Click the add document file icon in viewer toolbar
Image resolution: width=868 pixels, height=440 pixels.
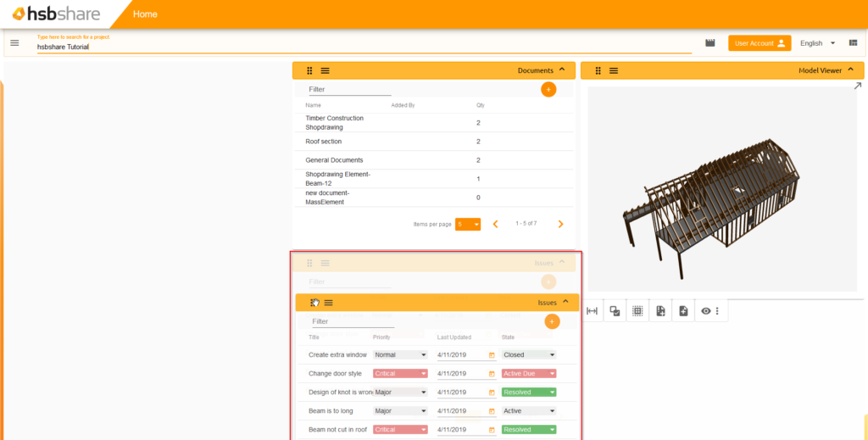tap(683, 311)
